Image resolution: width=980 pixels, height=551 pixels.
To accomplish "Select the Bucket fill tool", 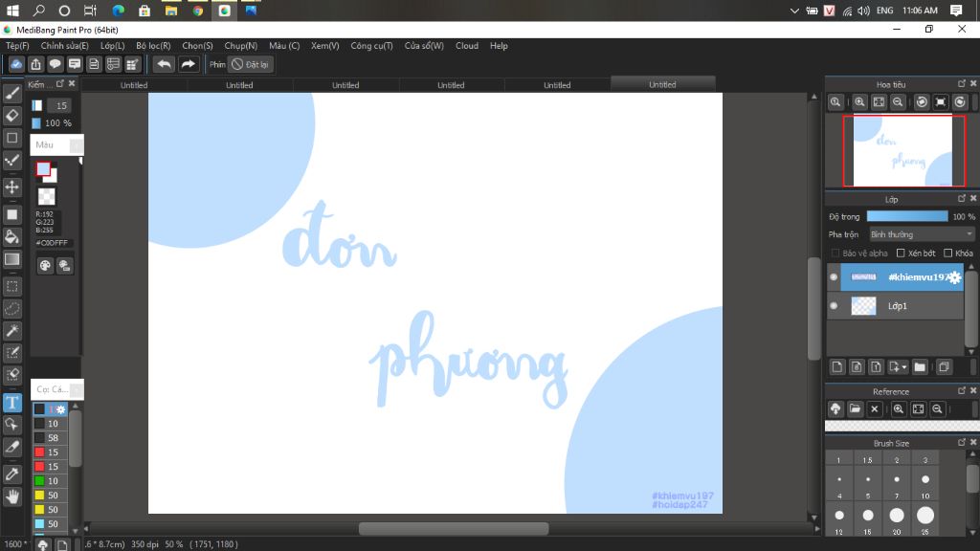I will (11, 237).
